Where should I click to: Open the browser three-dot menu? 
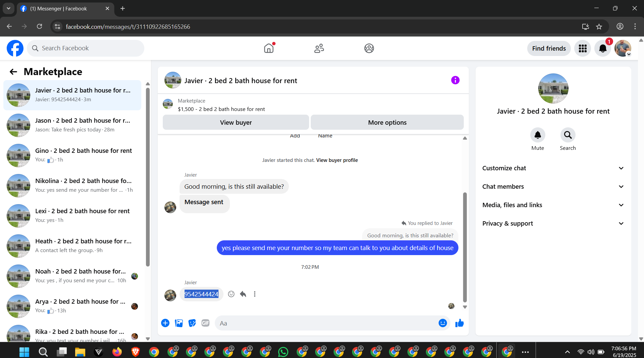tap(635, 26)
